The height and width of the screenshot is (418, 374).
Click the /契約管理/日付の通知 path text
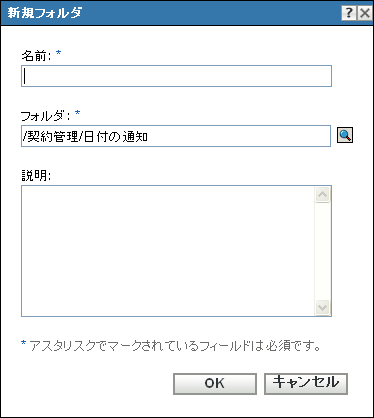click(x=85, y=136)
